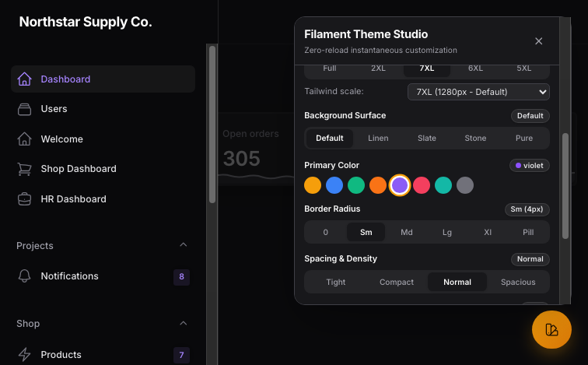This screenshot has height=365, width=588.
Task: Open the HR Dashboard sidebar link
Action: click(x=103, y=198)
